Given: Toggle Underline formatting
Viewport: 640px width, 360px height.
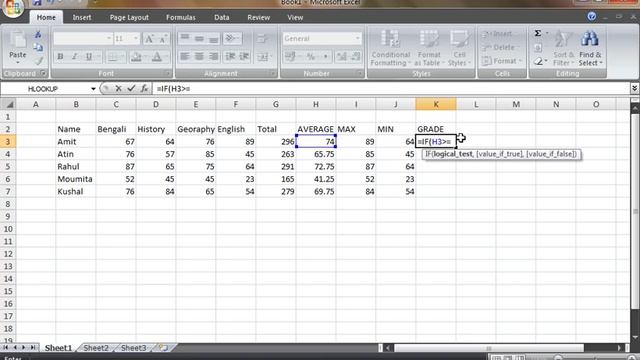Looking at the screenshot, I should [x=89, y=57].
